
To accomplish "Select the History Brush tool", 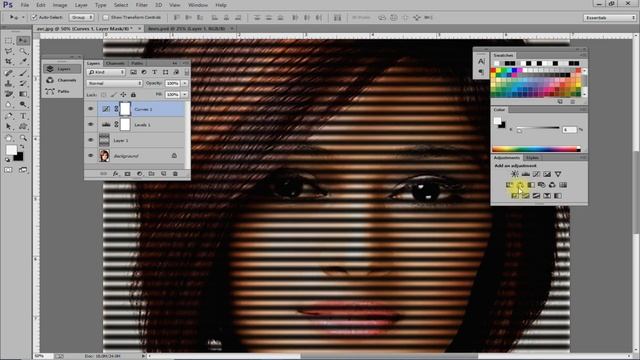I will (x=23, y=83).
